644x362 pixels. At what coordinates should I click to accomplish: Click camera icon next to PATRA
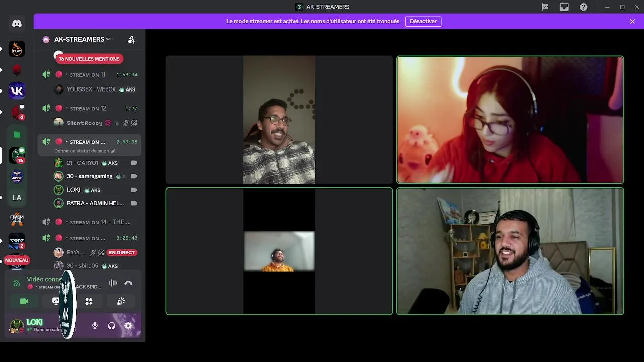click(x=134, y=203)
